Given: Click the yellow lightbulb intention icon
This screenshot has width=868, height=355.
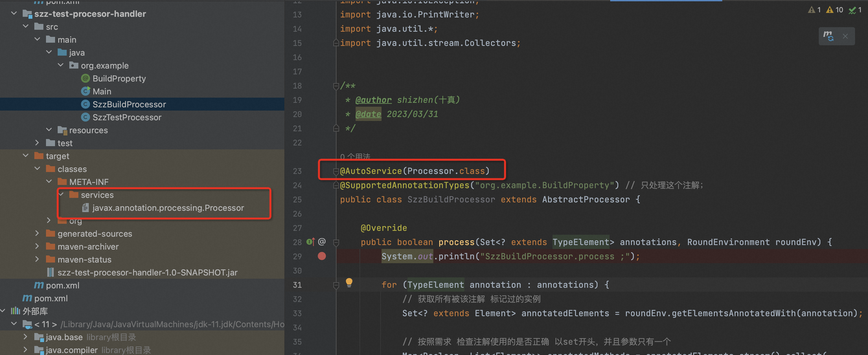Looking at the screenshot, I should pos(349,282).
